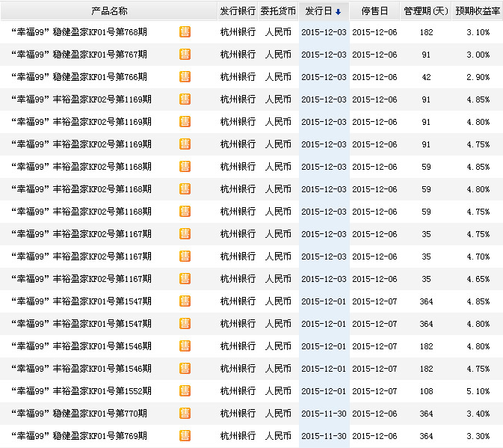Select the 3.30% expected yield cell
This screenshot has height=448, width=503.
[x=478, y=436]
